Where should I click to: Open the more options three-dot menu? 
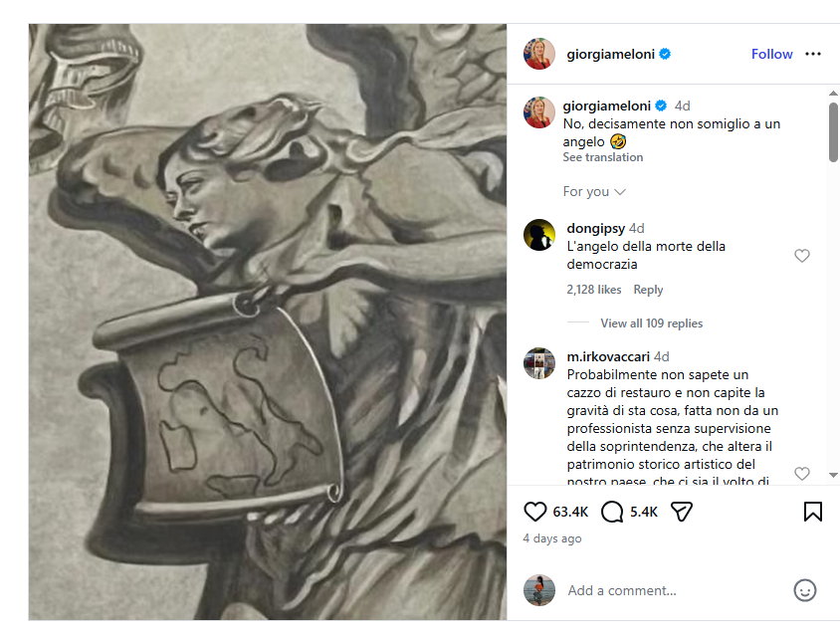[813, 54]
